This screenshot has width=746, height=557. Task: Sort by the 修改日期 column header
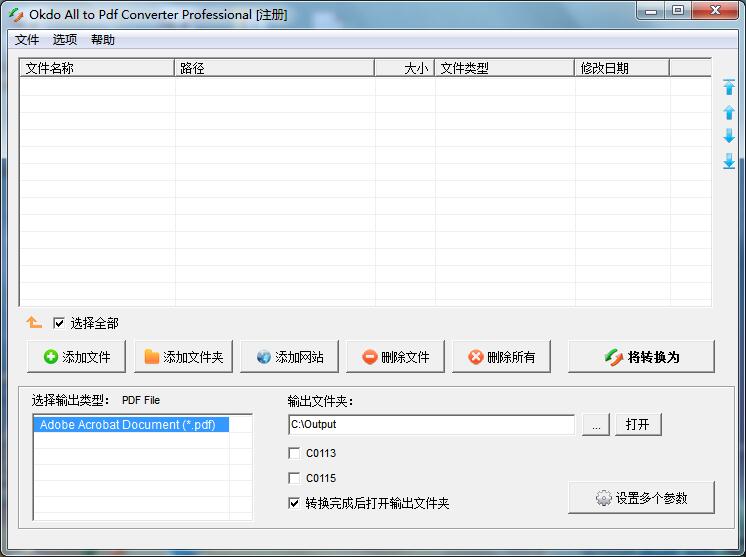click(622, 68)
